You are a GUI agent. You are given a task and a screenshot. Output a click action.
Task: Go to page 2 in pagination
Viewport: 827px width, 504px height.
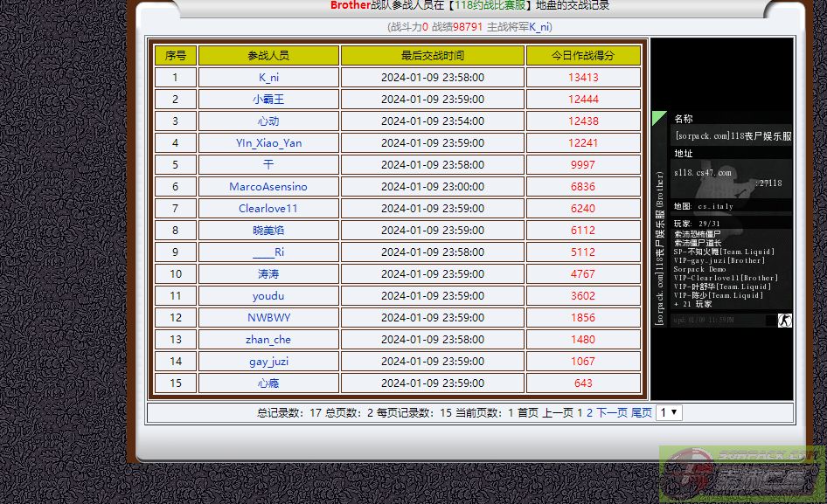(x=589, y=412)
